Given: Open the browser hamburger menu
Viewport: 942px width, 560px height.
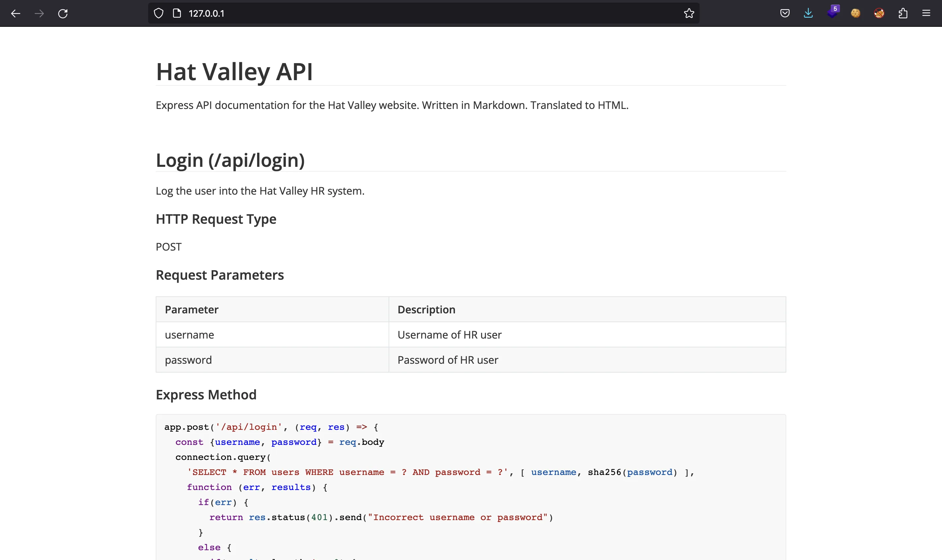Looking at the screenshot, I should 926,14.
